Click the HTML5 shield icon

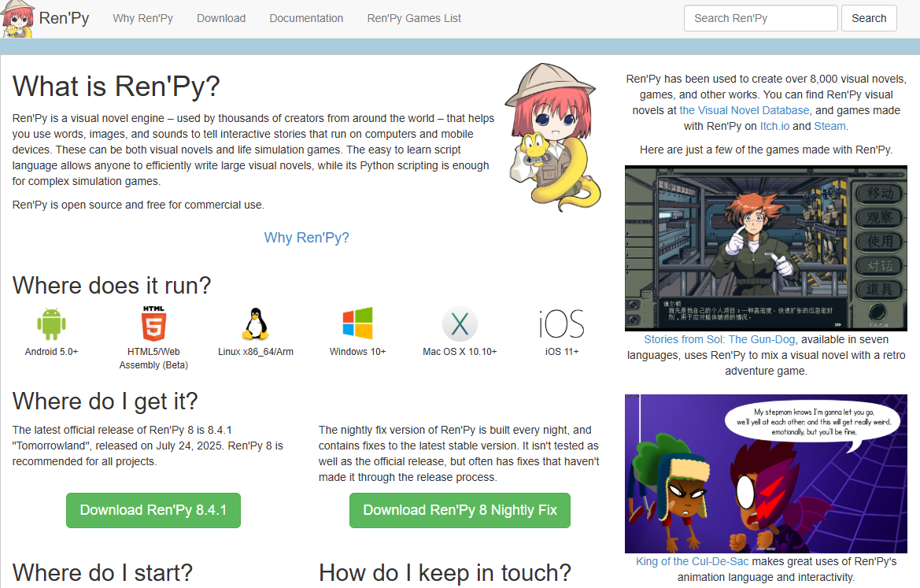153,324
